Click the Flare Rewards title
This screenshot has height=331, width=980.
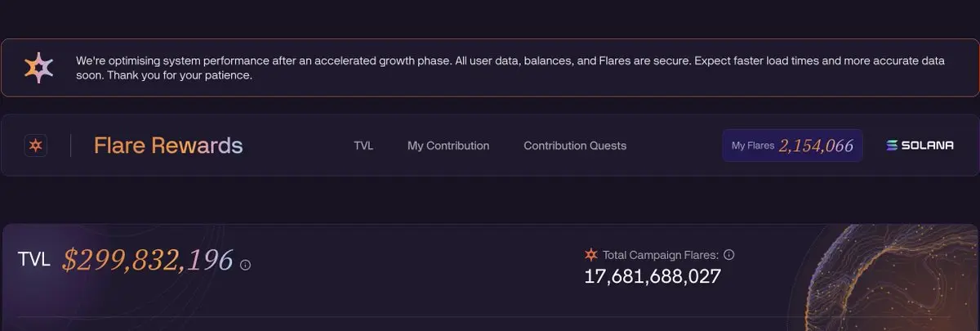168,145
